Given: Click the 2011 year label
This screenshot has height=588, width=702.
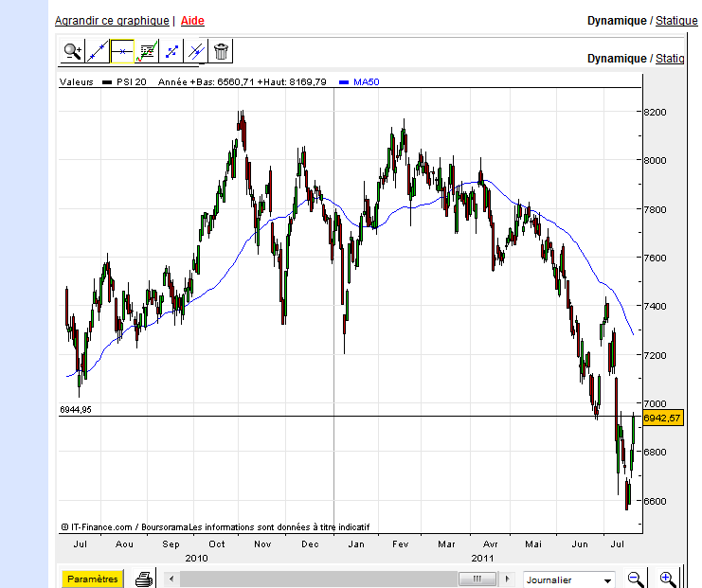Looking at the screenshot, I should click(482, 558).
